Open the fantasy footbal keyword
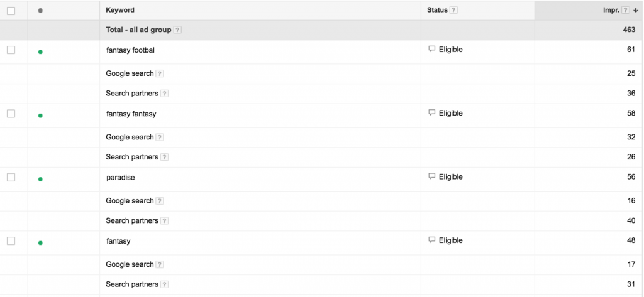Screen dimensions: 644x297 point(130,50)
